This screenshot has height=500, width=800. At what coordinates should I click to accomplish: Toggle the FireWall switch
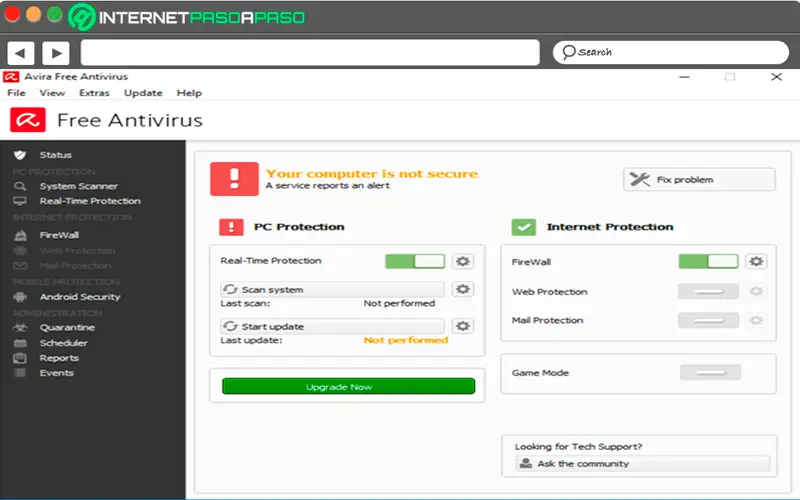coord(708,261)
